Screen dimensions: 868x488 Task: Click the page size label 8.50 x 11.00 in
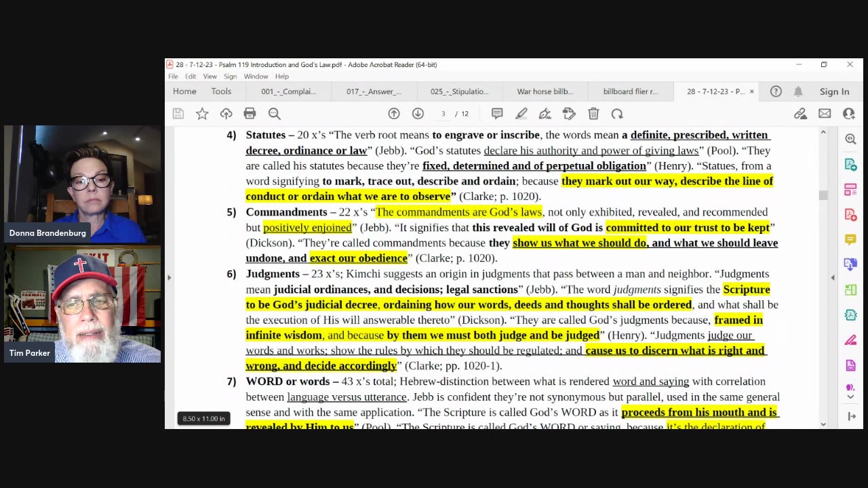203,418
